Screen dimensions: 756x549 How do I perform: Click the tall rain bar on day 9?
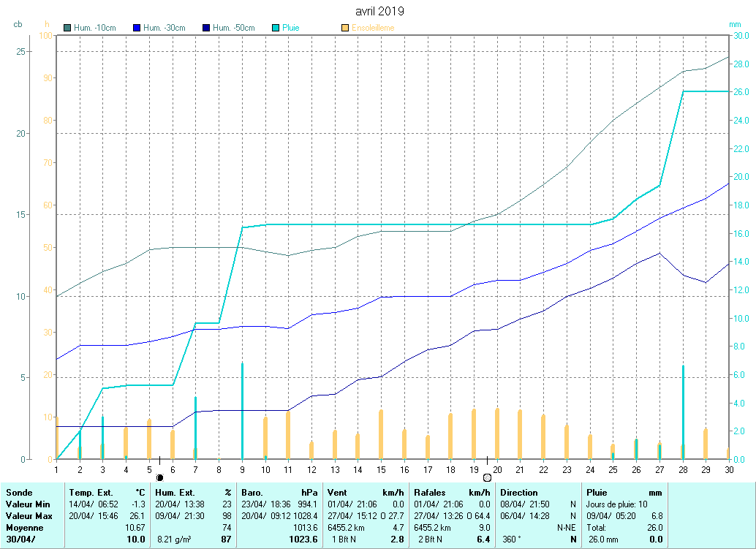[x=242, y=411]
